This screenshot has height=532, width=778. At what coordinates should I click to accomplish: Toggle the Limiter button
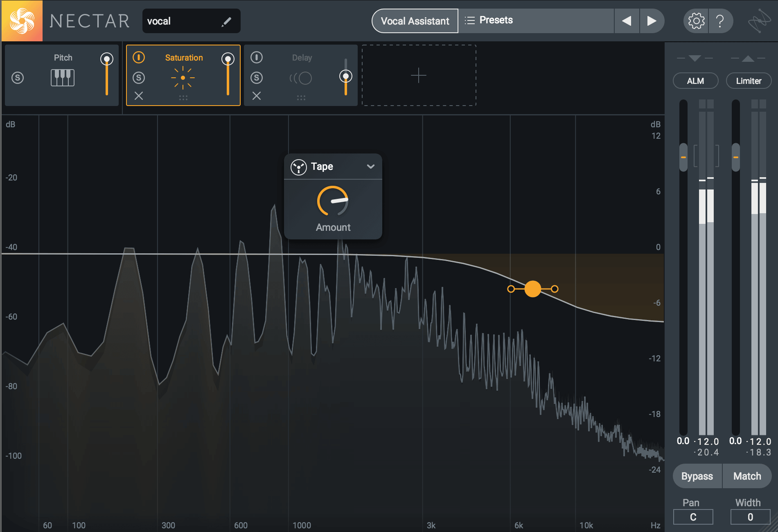pos(749,81)
